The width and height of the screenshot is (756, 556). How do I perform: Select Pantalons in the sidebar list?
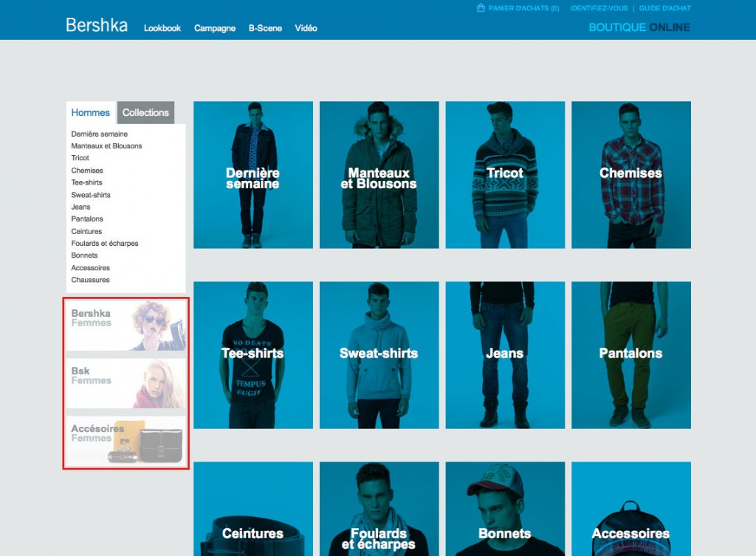tap(87, 219)
